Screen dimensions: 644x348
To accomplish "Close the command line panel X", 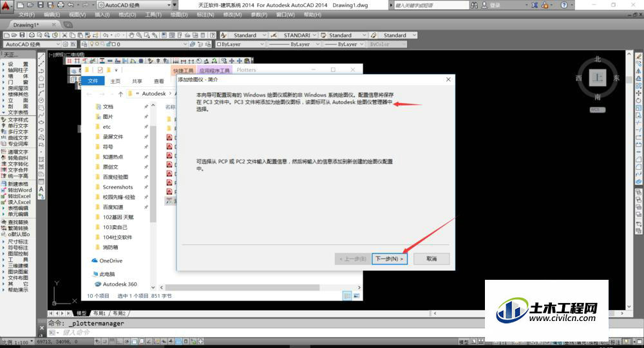I will click(x=42, y=328).
